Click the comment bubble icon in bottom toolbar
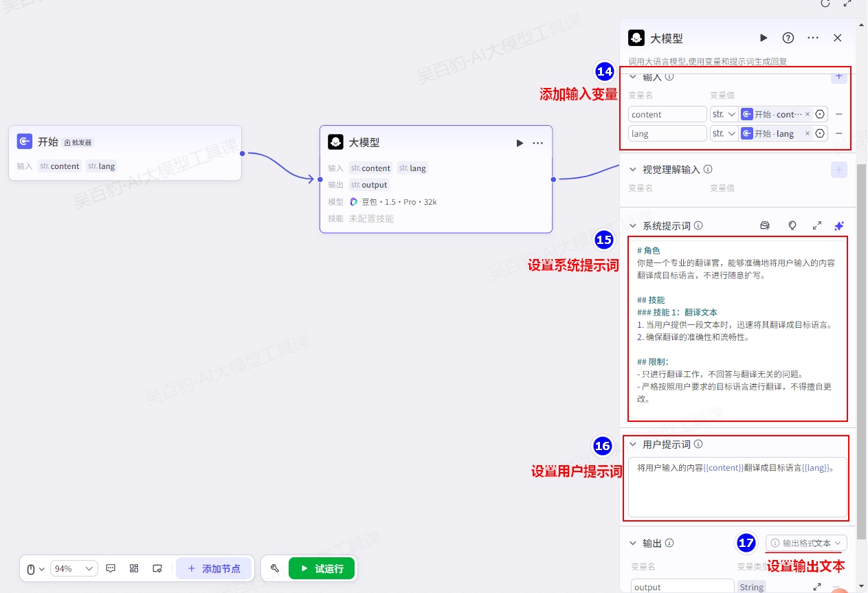Image resolution: width=868 pixels, height=593 pixels. click(x=111, y=568)
